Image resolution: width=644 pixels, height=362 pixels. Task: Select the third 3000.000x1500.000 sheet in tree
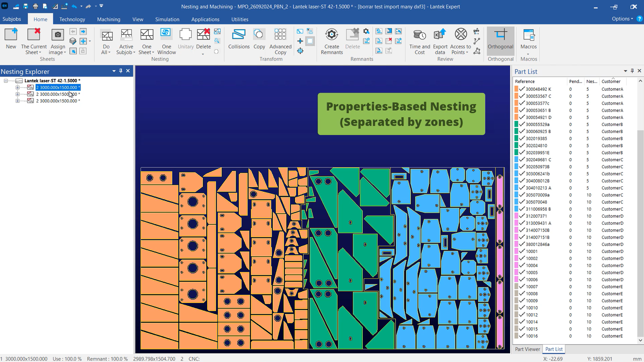(x=58, y=101)
